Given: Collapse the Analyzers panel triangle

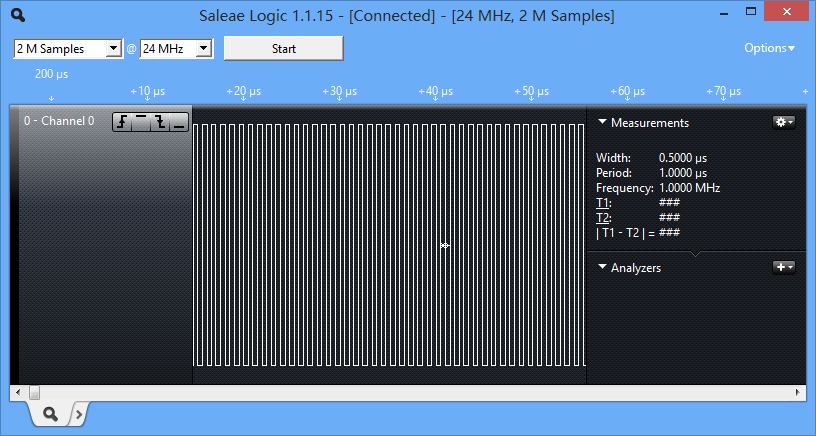Looking at the screenshot, I should tap(603, 267).
